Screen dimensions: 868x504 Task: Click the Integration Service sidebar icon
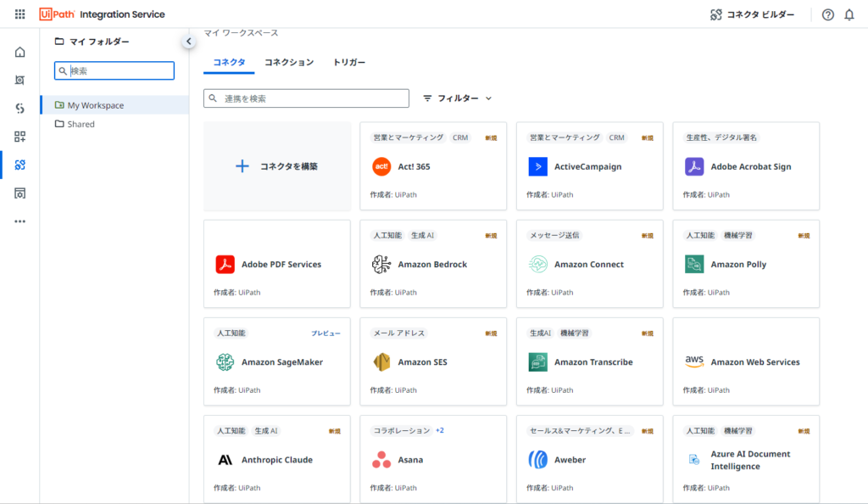pos(20,165)
